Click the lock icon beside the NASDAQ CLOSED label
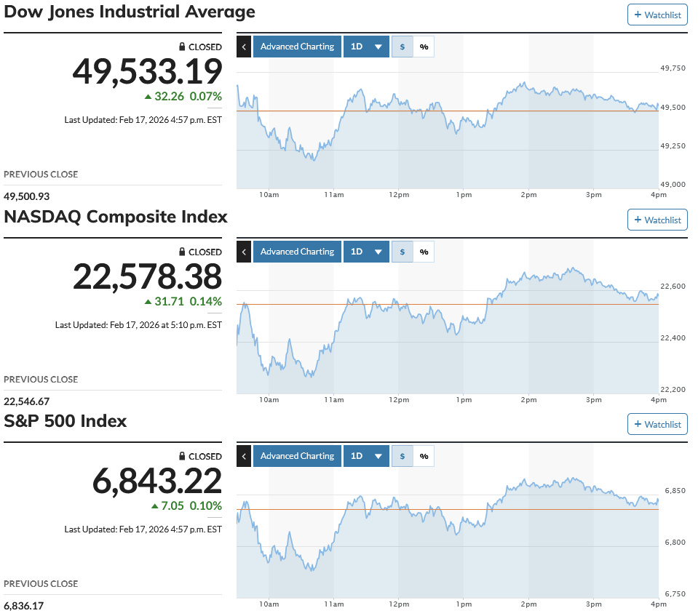Viewport: 698px width, 616px height. (182, 252)
